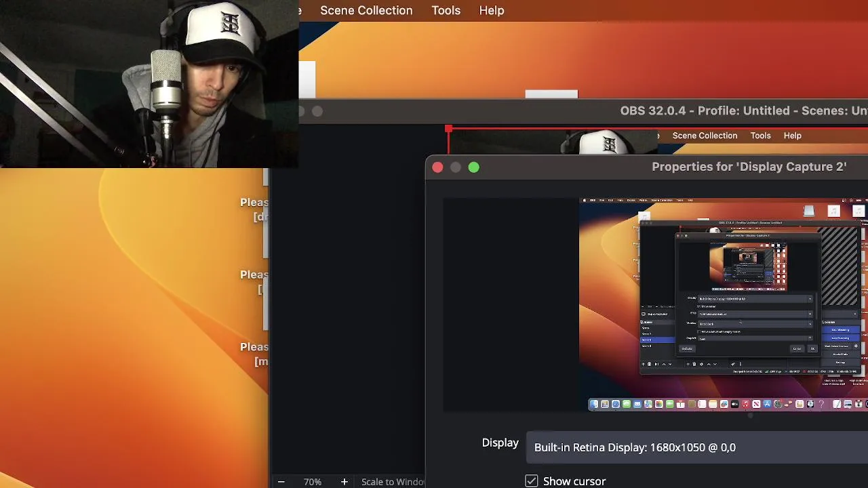The height and width of the screenshot is (488, 868).
Task: Open the larger Help menu at top
Action: point(492,10)
